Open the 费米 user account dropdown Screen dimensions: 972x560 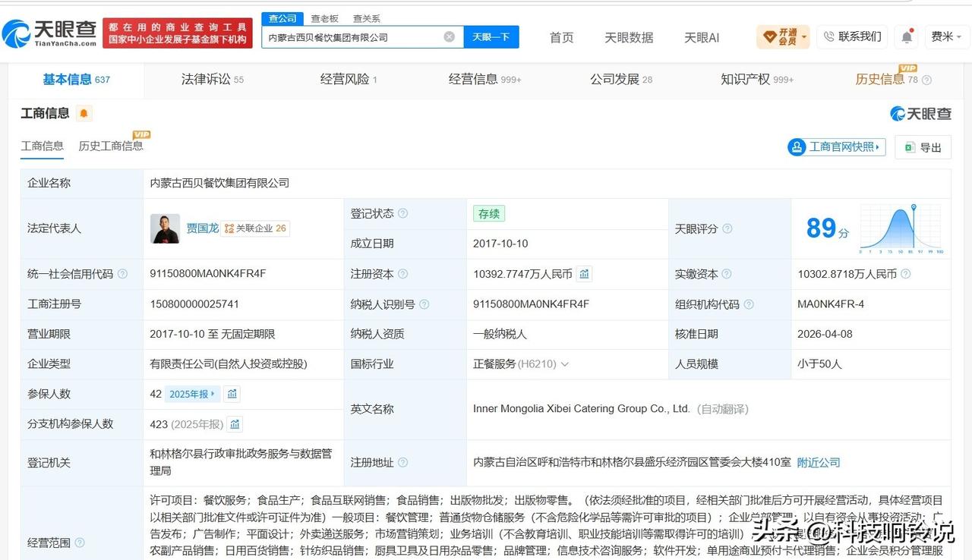coord(947,36)
